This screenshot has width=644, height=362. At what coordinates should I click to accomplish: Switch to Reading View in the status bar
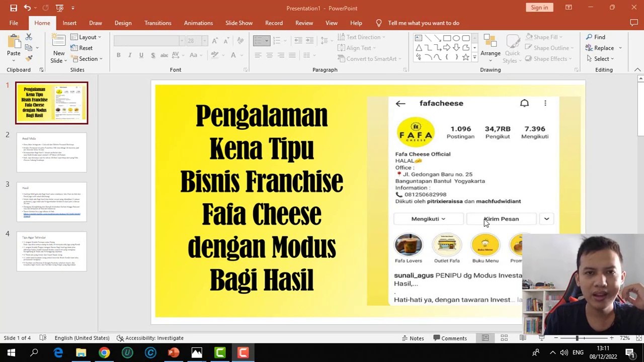pos(523,338)
